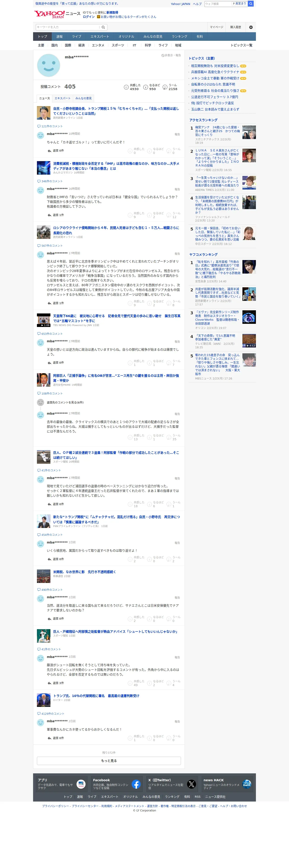
Task: Open the マイページ button
Action: point(216,27)
